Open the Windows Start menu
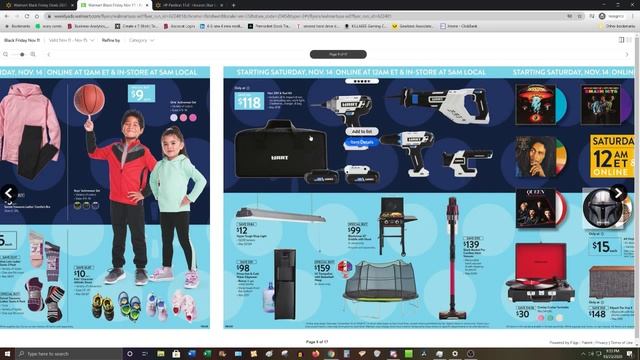 click(x=7, y=354)
